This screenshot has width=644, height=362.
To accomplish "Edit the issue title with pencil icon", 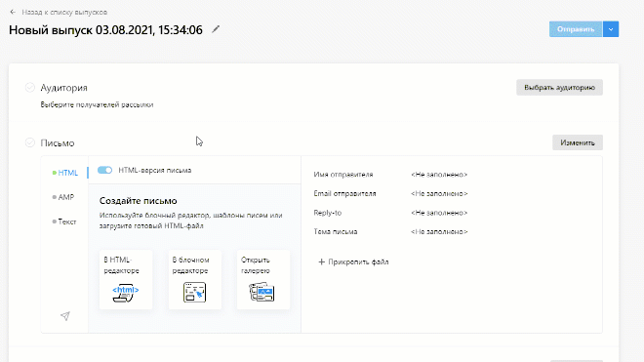I will tap(216, 29).
